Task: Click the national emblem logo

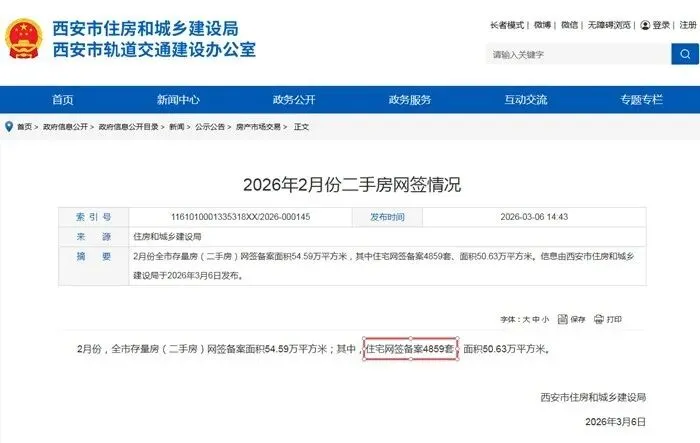Action: (x=24, y=38)
